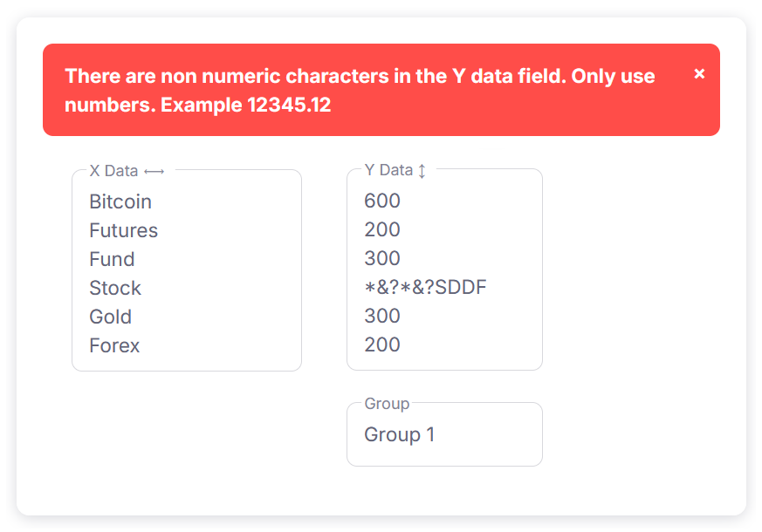Viewport: 762px width, 532px height.
Task: Click the 600 value in Y Data
Action: pyautogui.click(x=381, y=201)
